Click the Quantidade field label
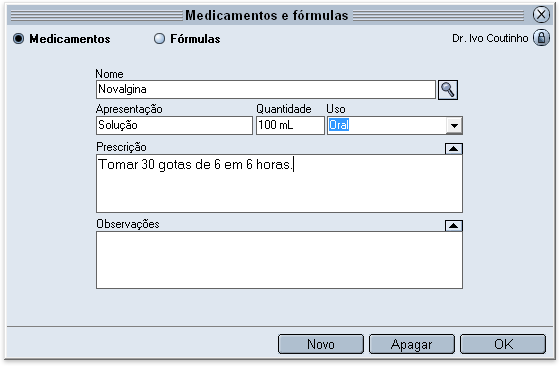Screen dimensions: 560x366 [x=284, y=109]
